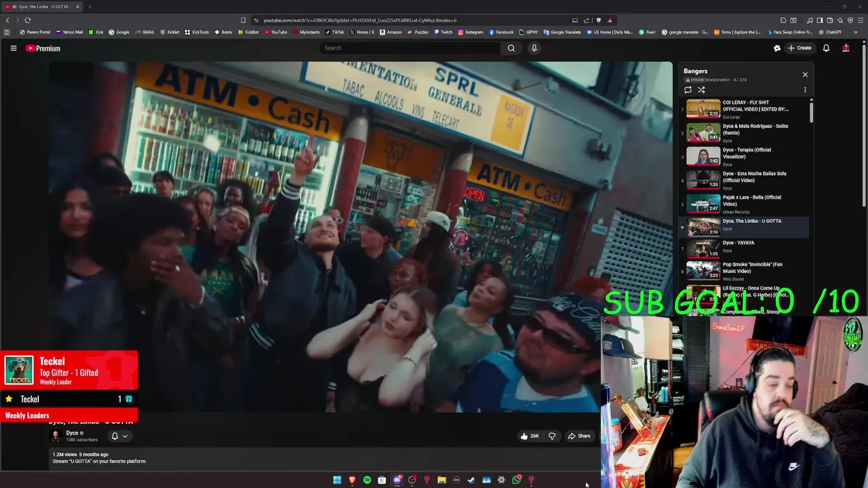Open the ChatGPT bookmark
The image size is (868, 488).
[829, 32]
